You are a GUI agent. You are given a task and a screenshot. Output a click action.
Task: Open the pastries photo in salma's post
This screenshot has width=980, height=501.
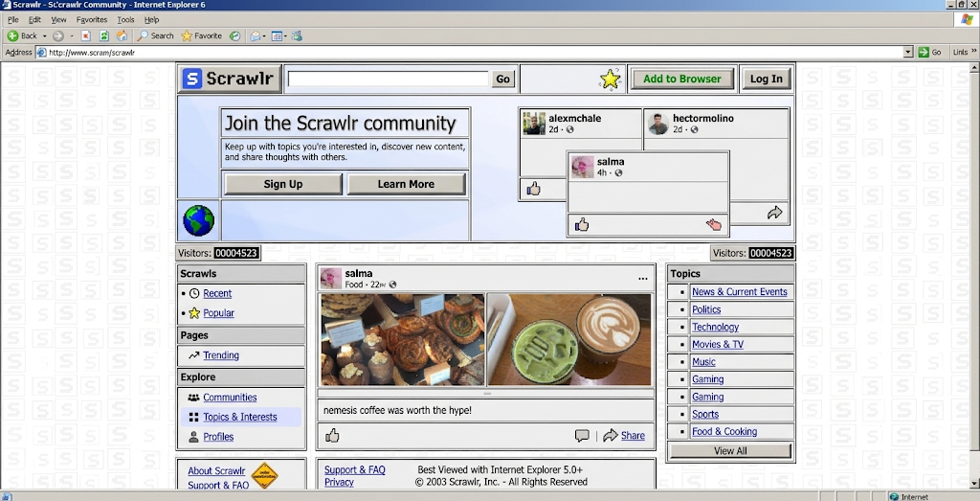click(403, 340)
